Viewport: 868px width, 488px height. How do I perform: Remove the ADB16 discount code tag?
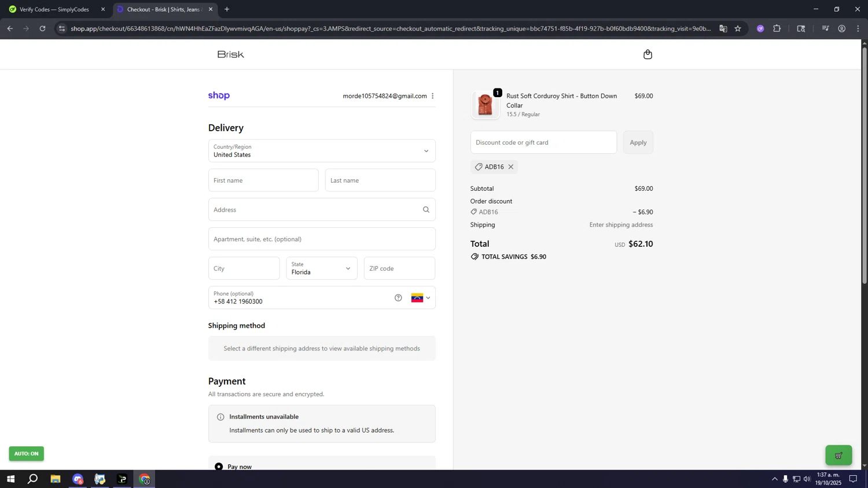tap(511, 167)
